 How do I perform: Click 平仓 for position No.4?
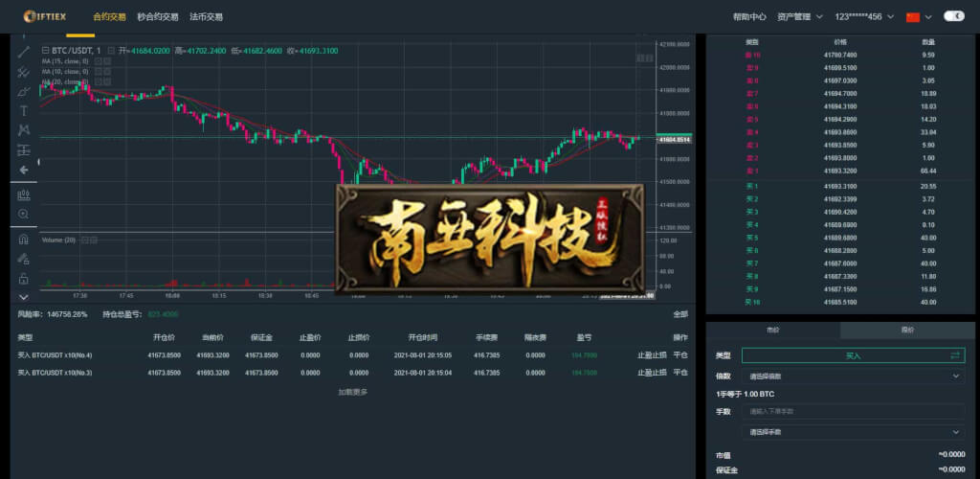(680, 355)
